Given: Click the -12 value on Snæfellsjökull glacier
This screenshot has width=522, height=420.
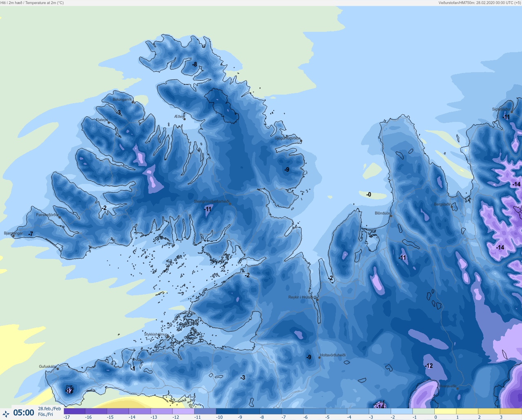Looking at the screenshot, I should [69, 391].
